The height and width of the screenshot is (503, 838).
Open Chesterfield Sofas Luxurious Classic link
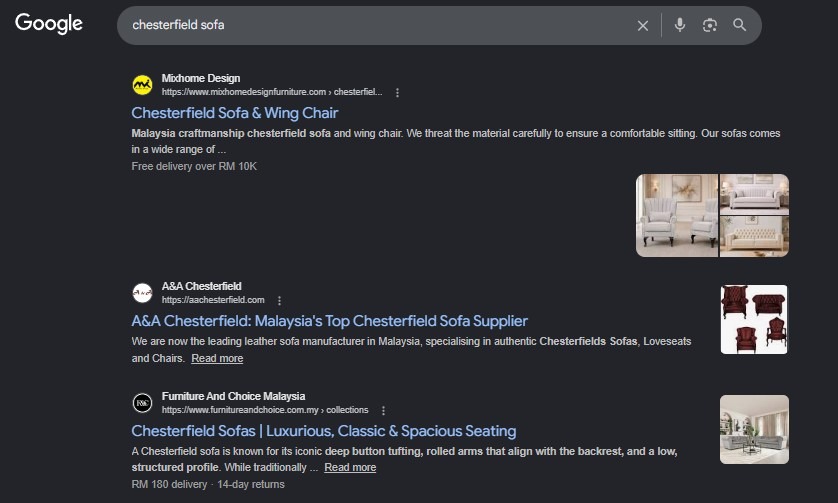(324, 431)
